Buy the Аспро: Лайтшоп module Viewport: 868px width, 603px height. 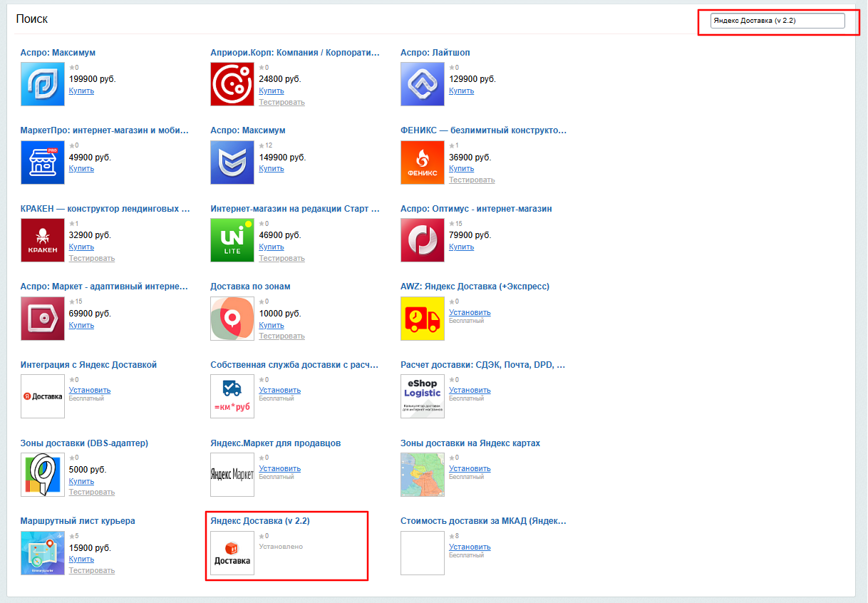pos(462,91)
